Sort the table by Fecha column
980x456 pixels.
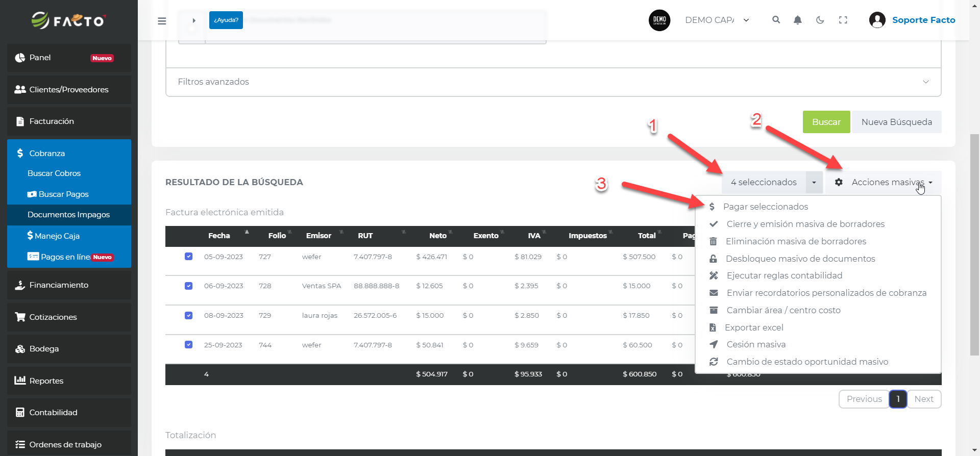pyautogui.click(x=219, y=236)
